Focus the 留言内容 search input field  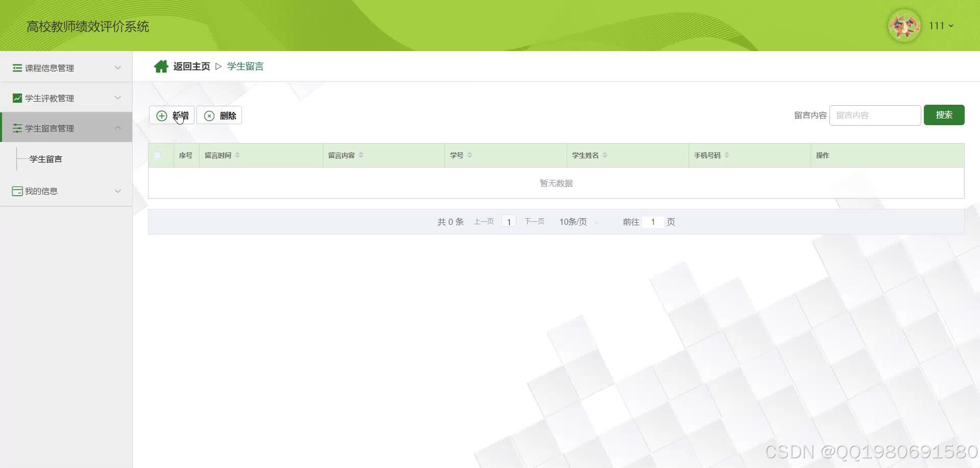(x=875, y=115)
